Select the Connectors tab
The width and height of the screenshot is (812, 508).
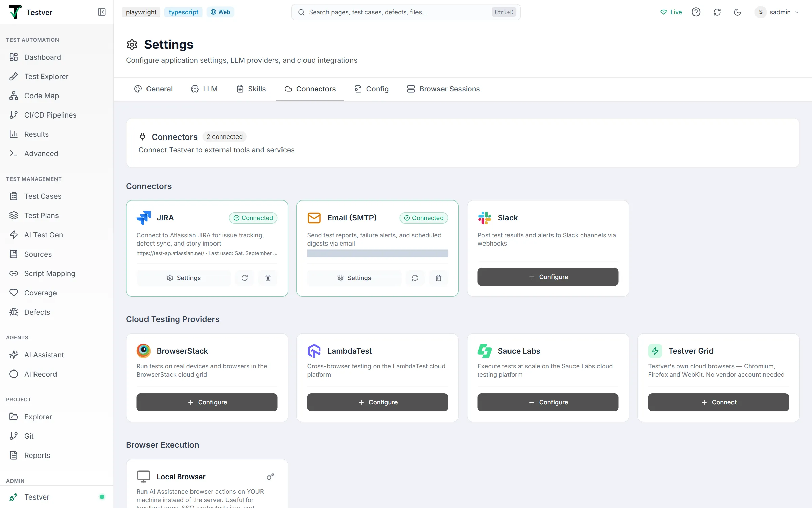click(x=310, y=89)
